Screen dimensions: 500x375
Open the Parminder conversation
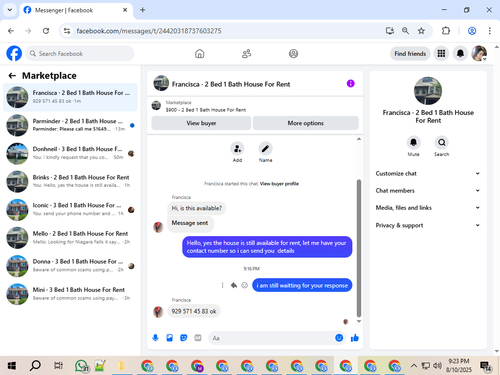70,125
